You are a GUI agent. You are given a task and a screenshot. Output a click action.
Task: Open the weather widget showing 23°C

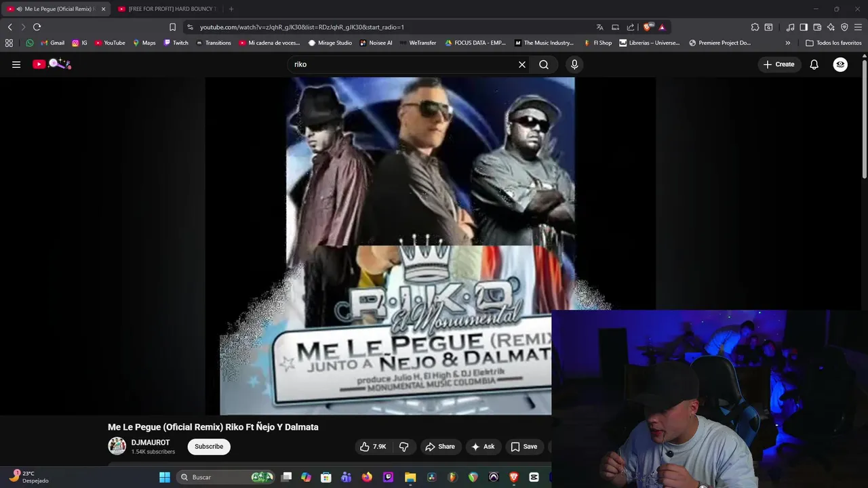tap(28, 476)
